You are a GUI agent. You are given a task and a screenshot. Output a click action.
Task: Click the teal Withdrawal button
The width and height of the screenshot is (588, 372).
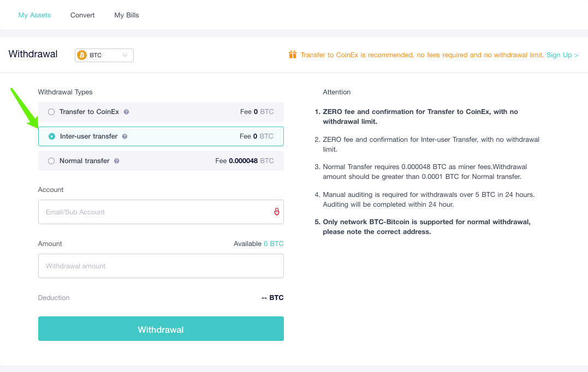coord(161,328)
